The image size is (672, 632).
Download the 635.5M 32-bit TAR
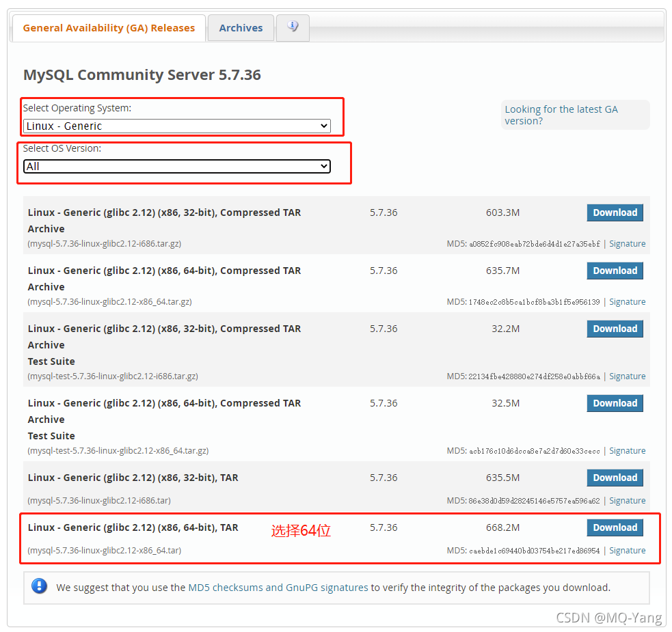click(x=615, y=478)
